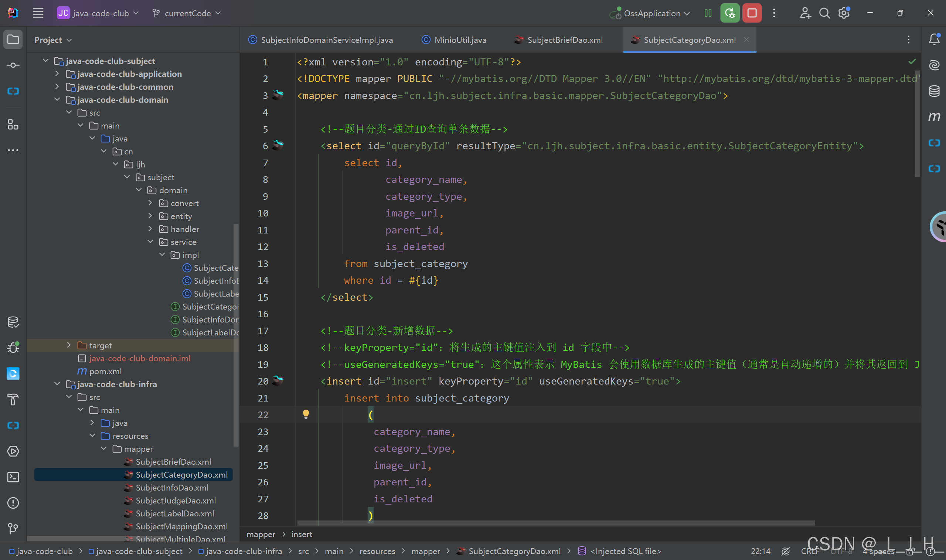Stop the running OssApplication with the red stop button
The width and height of the screenshot is (946, 560).
(x=752, y=13)
